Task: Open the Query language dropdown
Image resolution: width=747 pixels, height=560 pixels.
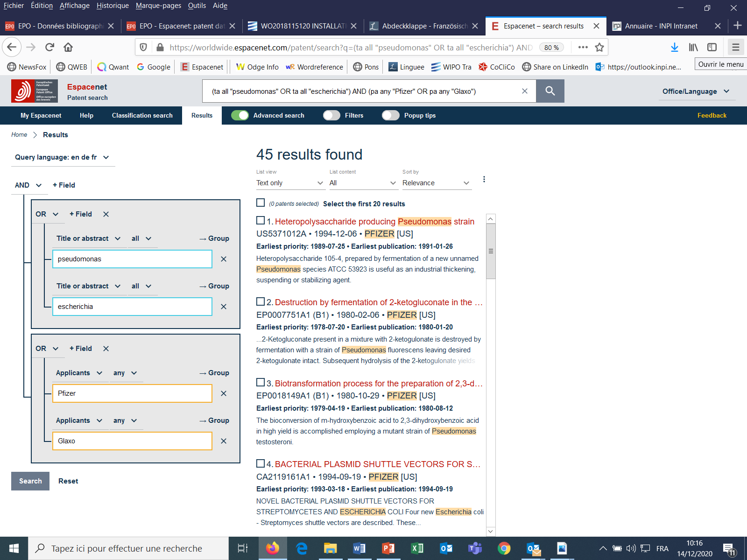Action: tap(62, 157)
